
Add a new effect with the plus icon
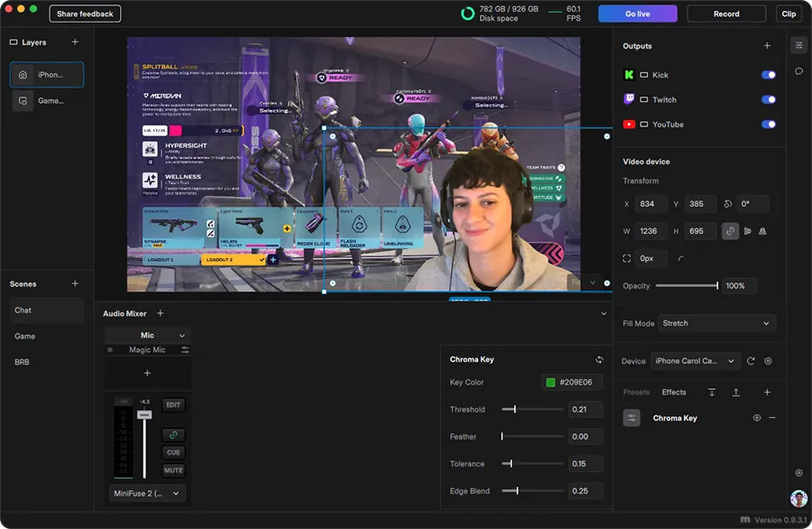pyautogui.click(x=767, y=392)
